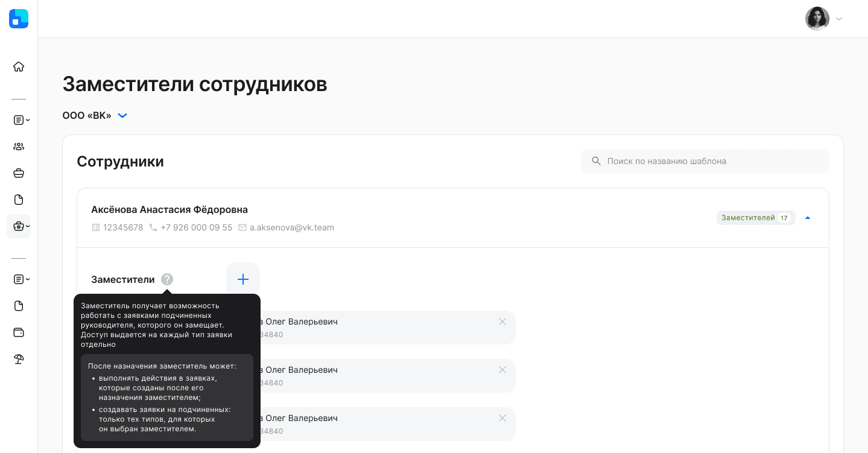868x453 pixels.
Task: Click the phone number +7 926 000 09 55
Action: click(197, 227)
